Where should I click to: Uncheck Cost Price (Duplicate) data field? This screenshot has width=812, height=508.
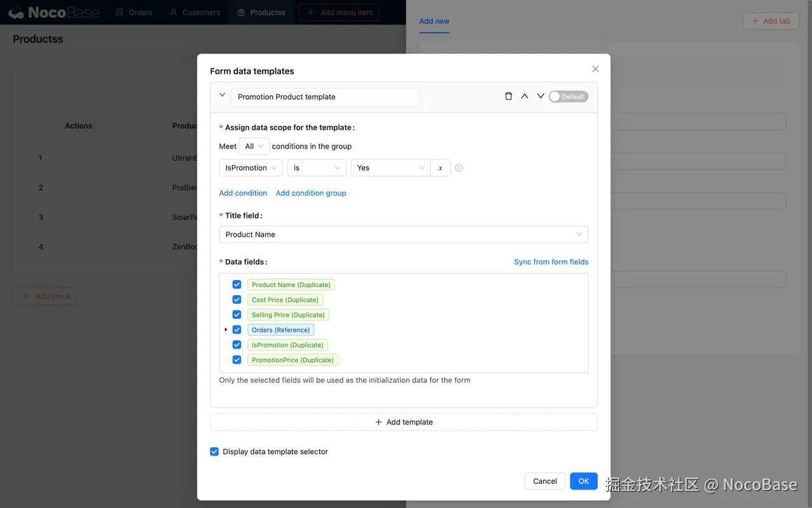(x=237, y=299)
